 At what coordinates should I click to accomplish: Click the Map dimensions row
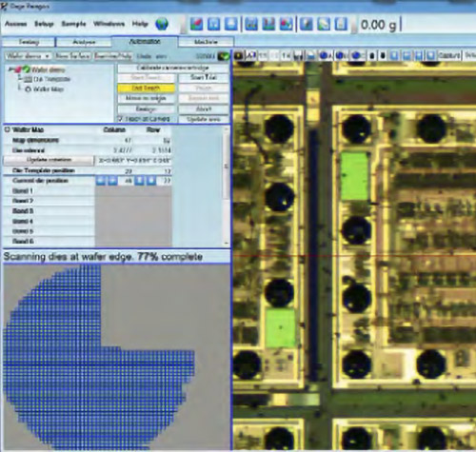pos(87,140)
